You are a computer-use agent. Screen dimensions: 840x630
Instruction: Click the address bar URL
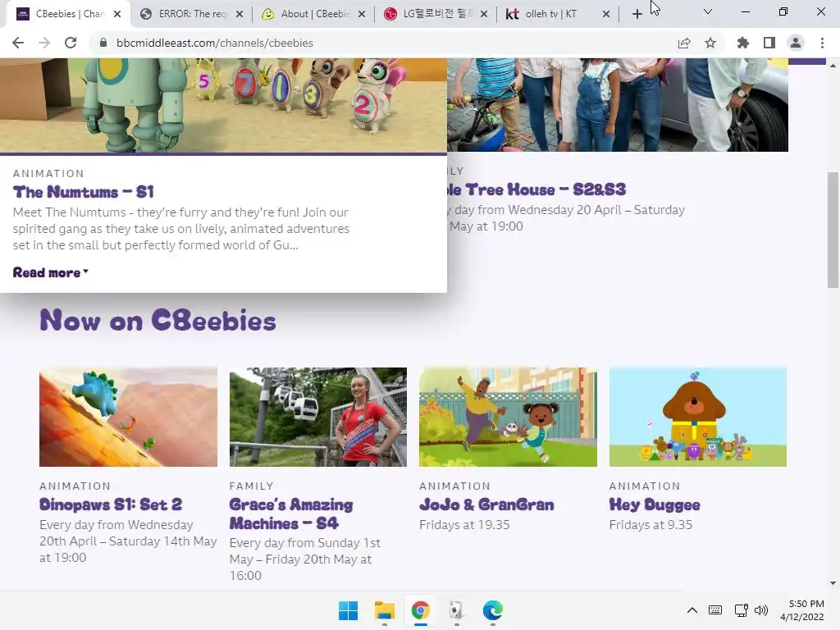214,43
